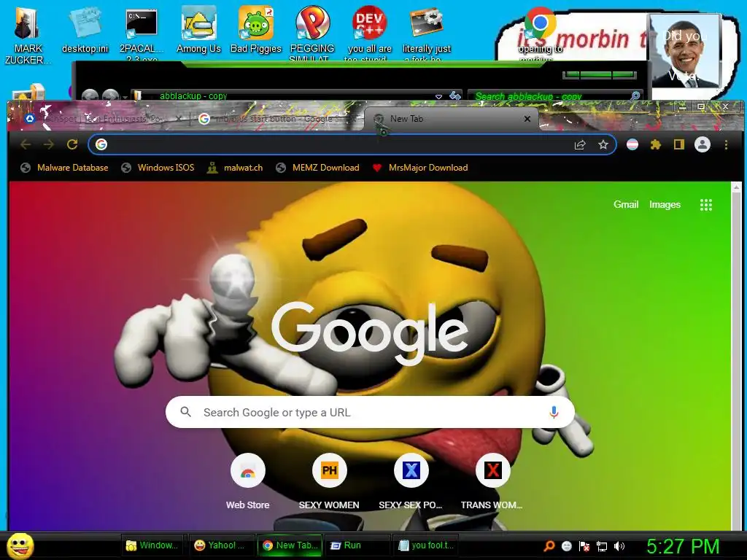Image resolution: width=747 pixels, height=560 pixels.
Task: Click the striped extension icon next to star
Action: 632,144
